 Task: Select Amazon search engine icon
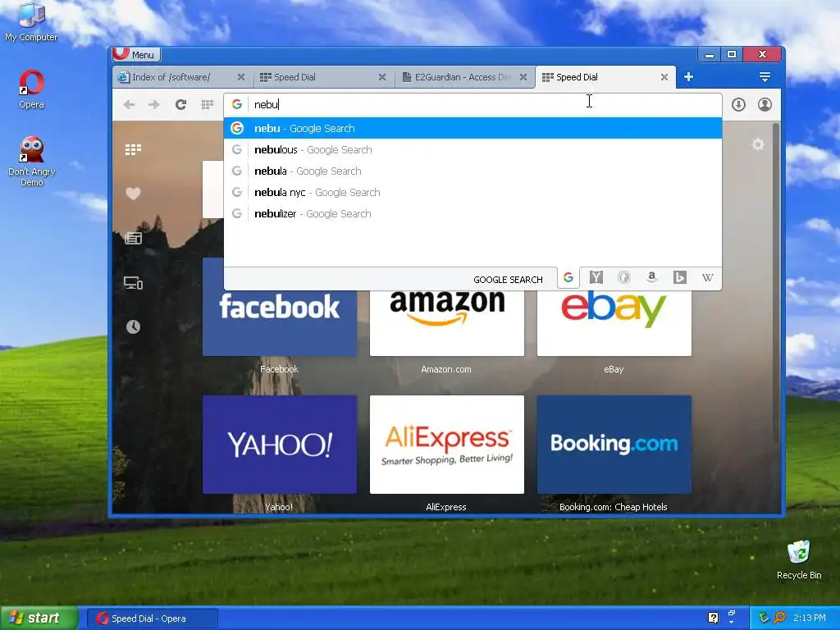(652, 277)
